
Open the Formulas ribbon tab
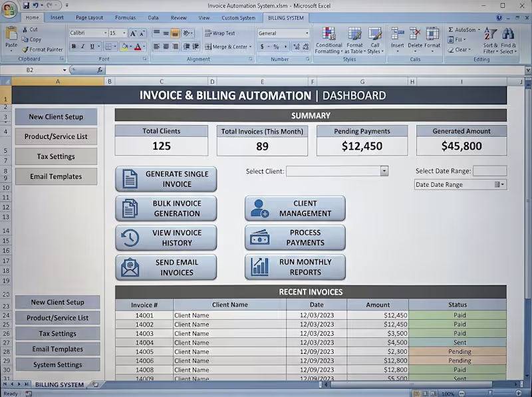[x=125, y=18]
